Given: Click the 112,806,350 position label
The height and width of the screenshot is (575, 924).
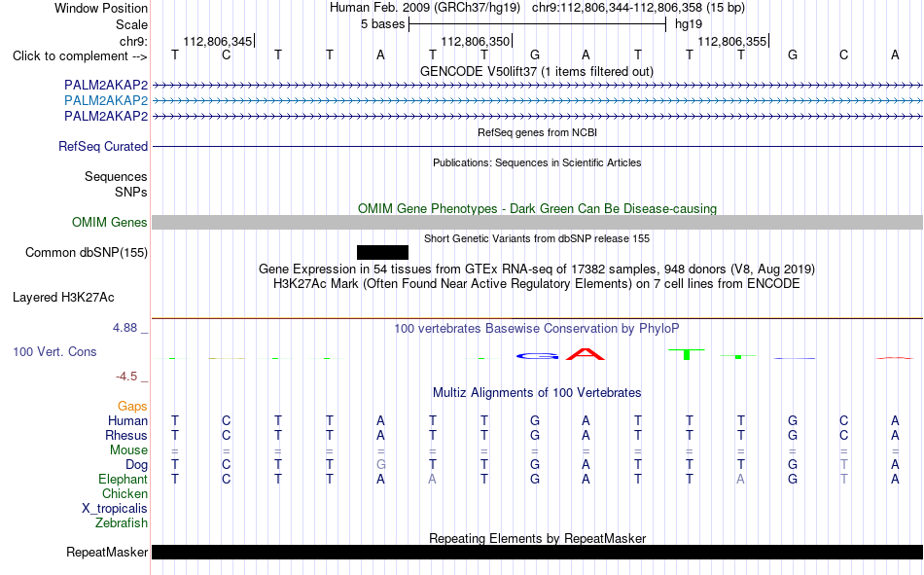Looking at the screenshot, I should click(475, 41).
